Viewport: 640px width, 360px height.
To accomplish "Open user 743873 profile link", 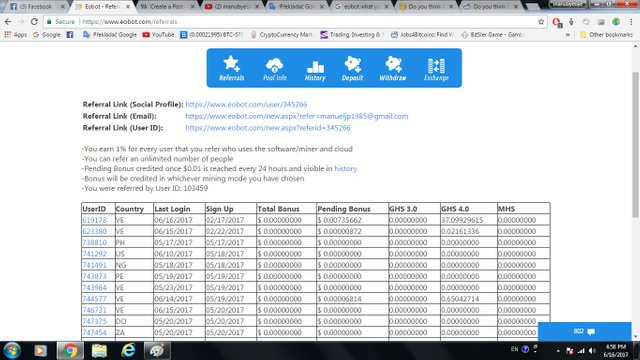I will (x=94, y=276).
